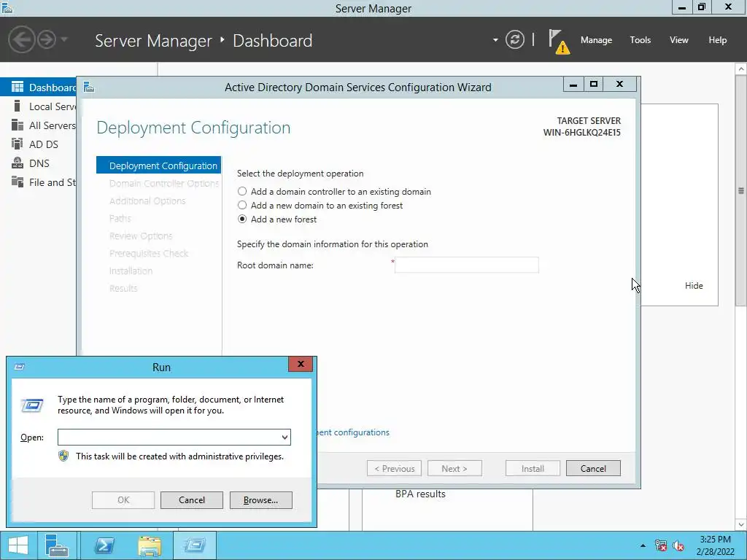This screenshot has height=560, width=747.
Task: Maximize the AD DS Configuration Wizard window
Action: pos(594,85)
